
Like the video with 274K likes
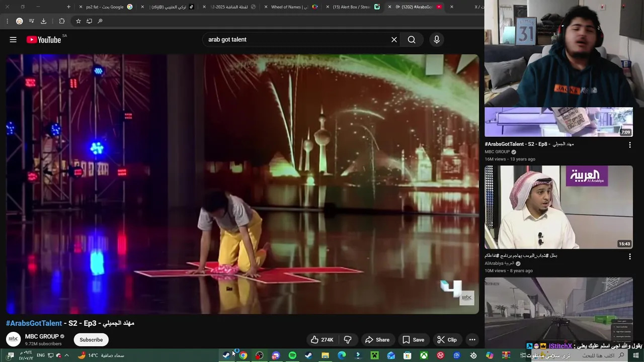tap(322, 340)
